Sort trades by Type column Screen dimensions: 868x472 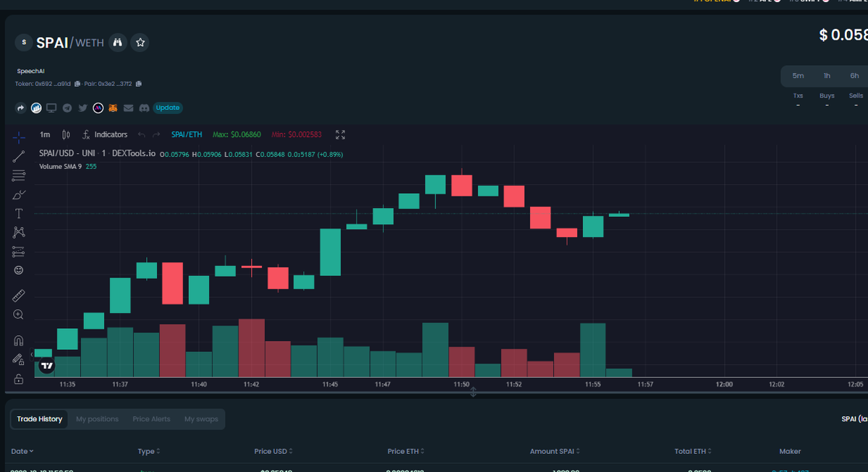(x=148, y=451)
